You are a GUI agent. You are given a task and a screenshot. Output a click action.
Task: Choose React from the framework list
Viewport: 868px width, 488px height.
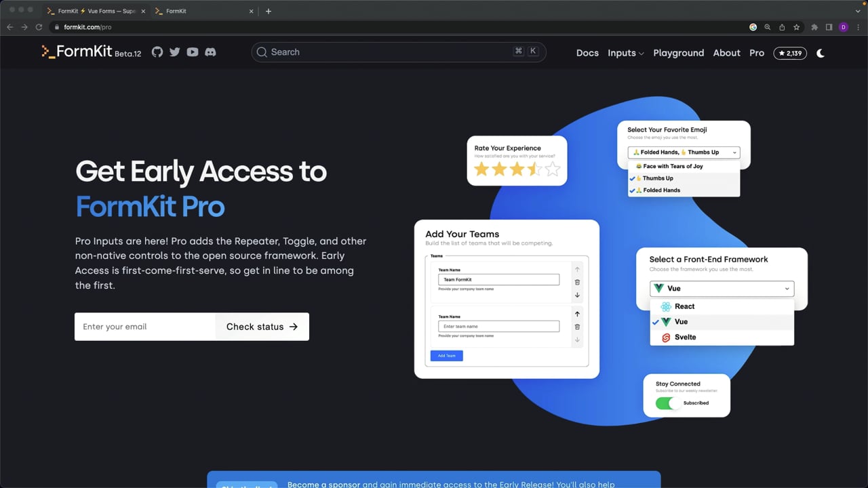(x=722, y=306)
